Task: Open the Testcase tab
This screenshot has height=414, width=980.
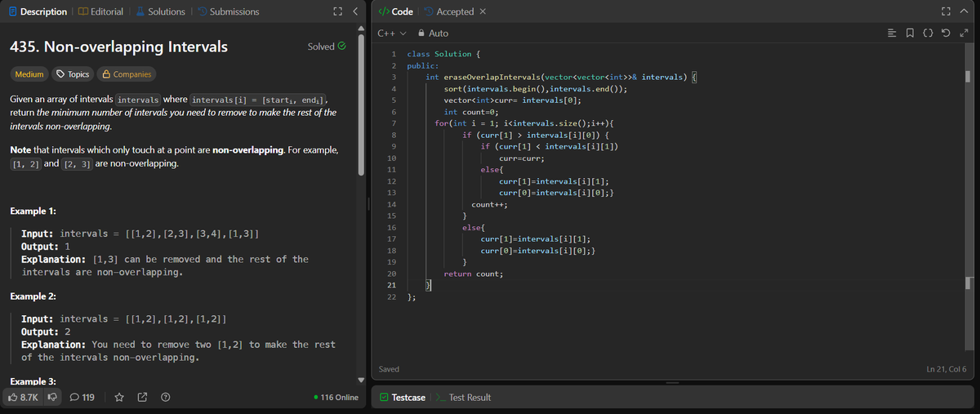Action: click(x=403, y=398)
